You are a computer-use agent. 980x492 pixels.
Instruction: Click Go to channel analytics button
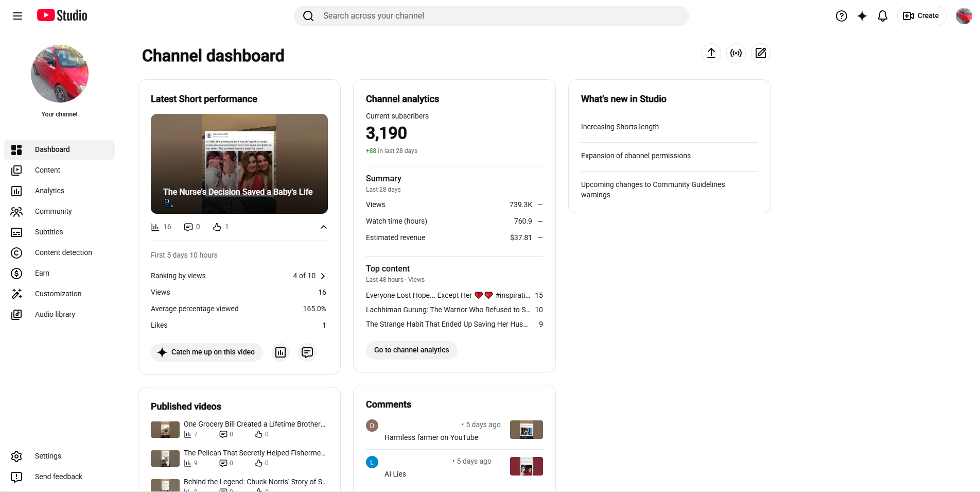(412, 350)
